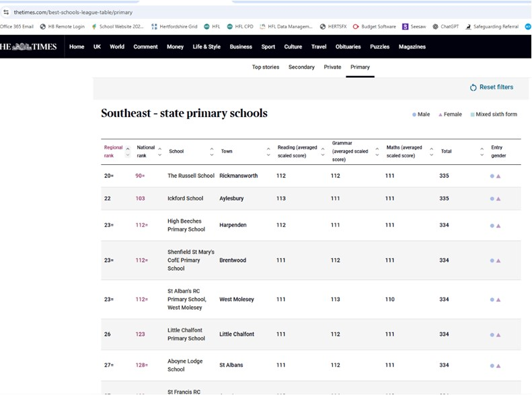Click The Russell School row name

[190, 176]
